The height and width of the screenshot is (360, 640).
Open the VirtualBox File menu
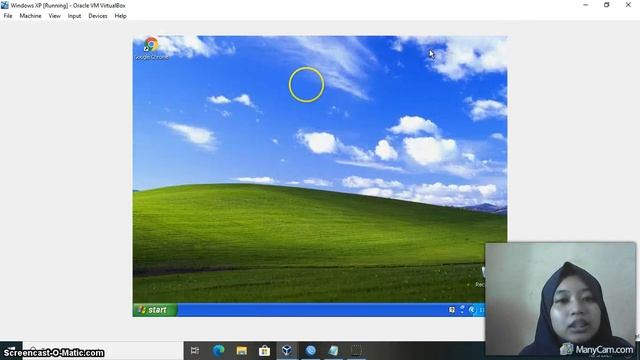click(x=8, y=16)
